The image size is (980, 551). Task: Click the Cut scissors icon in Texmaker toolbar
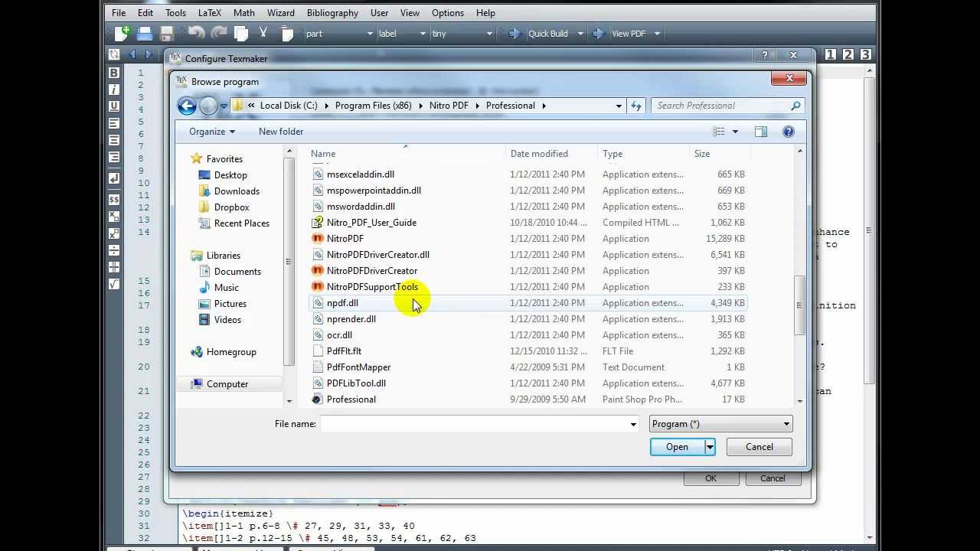(x=263, y=33)
